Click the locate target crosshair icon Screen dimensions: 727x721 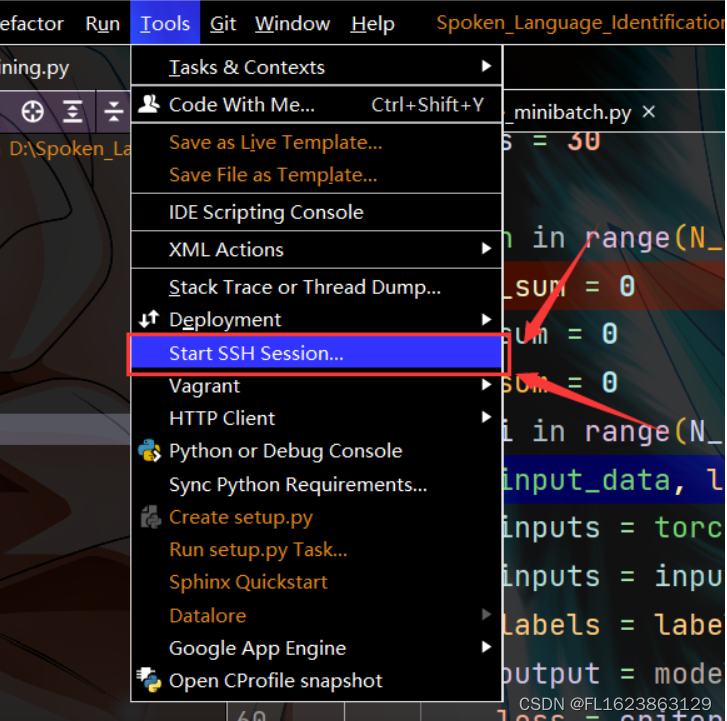point(32,112)
